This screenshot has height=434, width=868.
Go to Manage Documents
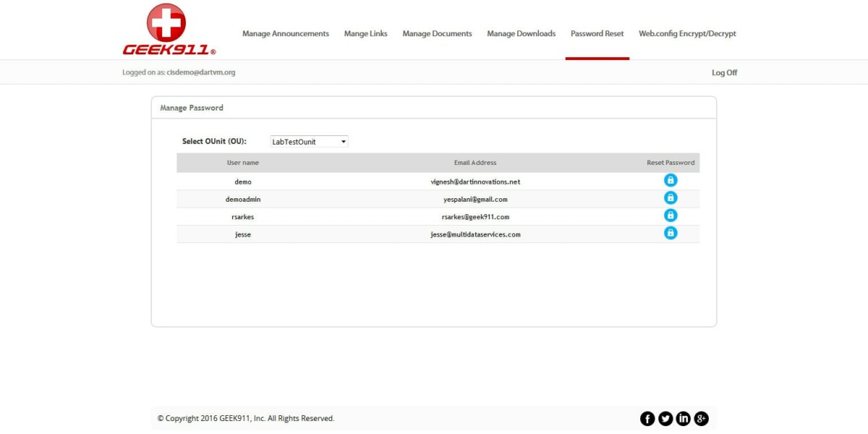(x=437, y=33)
